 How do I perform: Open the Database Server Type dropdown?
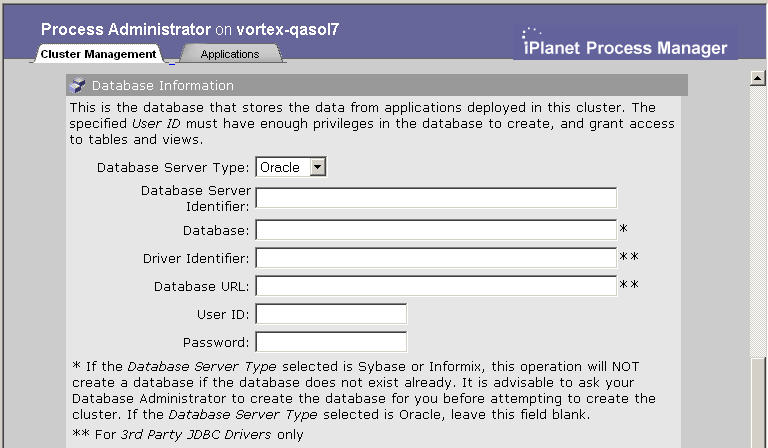(291, 167)
